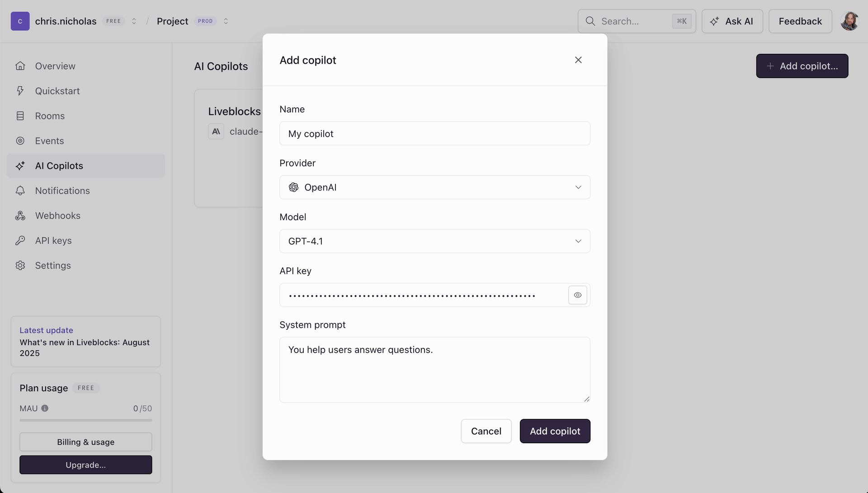The image size is (868, 493).
Task: Cancel the Add copilot dialog
Action: (x=486, y=431)
